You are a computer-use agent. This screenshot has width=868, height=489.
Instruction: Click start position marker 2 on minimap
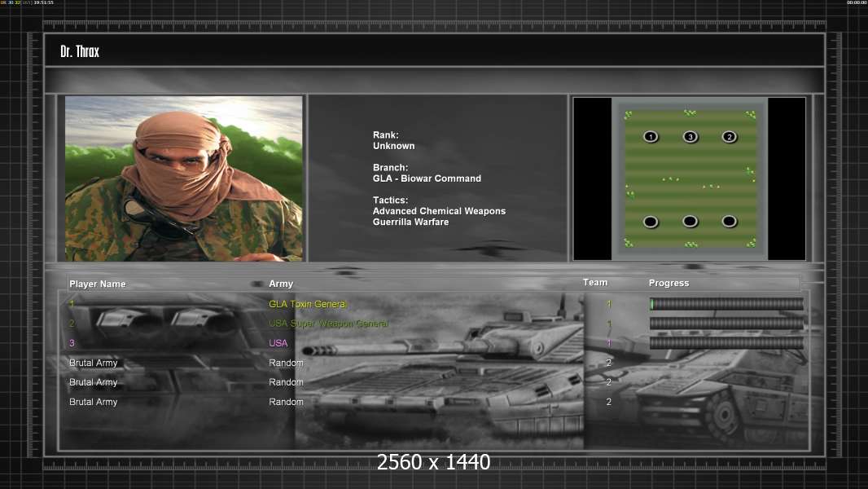click(x=729, y=137)
